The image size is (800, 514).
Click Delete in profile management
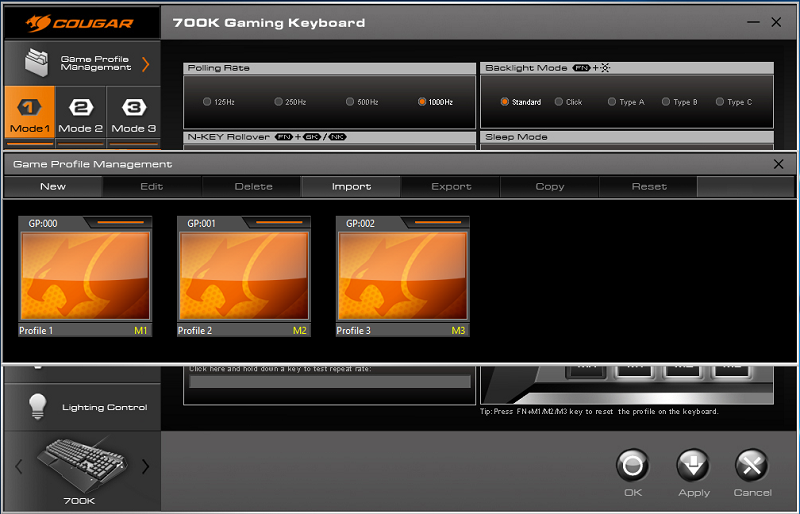254,186
